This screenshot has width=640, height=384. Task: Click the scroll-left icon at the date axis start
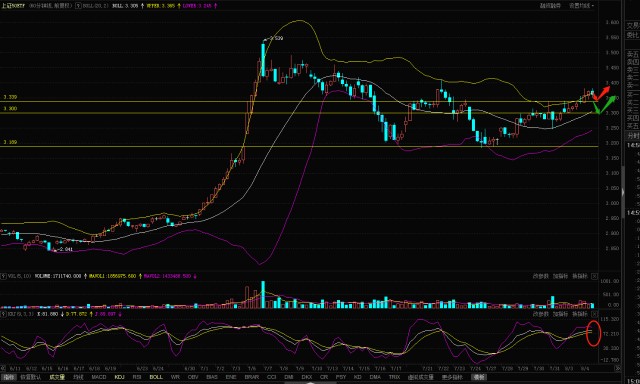(3, 368)
